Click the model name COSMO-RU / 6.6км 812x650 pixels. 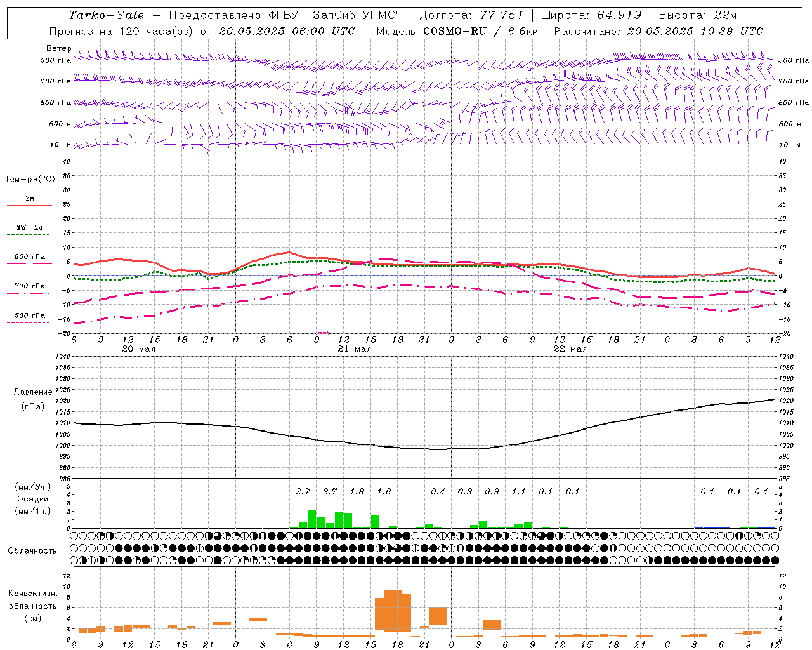point(480,31)
